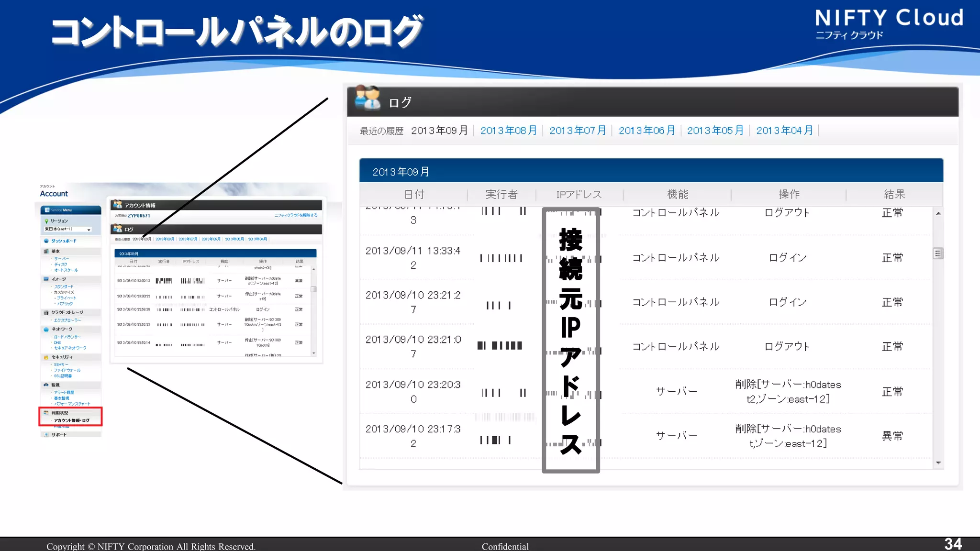
Task: Click the enlarged log table scrollbar thumb
Action: pyautogui.click(x=938, y=253)
